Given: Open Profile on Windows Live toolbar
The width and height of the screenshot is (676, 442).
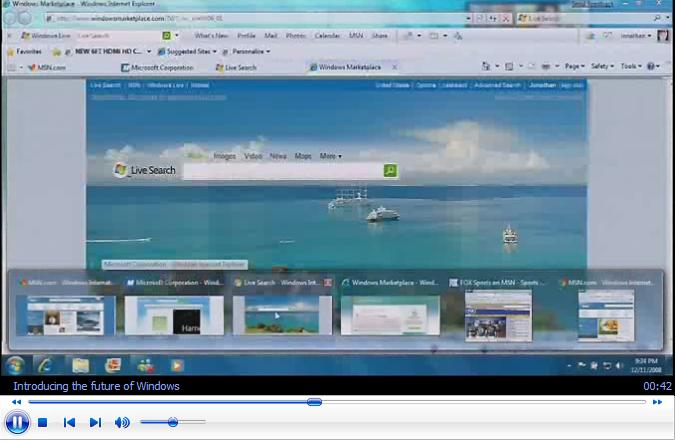Looking at the screenshot, I should (x=246, y=36).
